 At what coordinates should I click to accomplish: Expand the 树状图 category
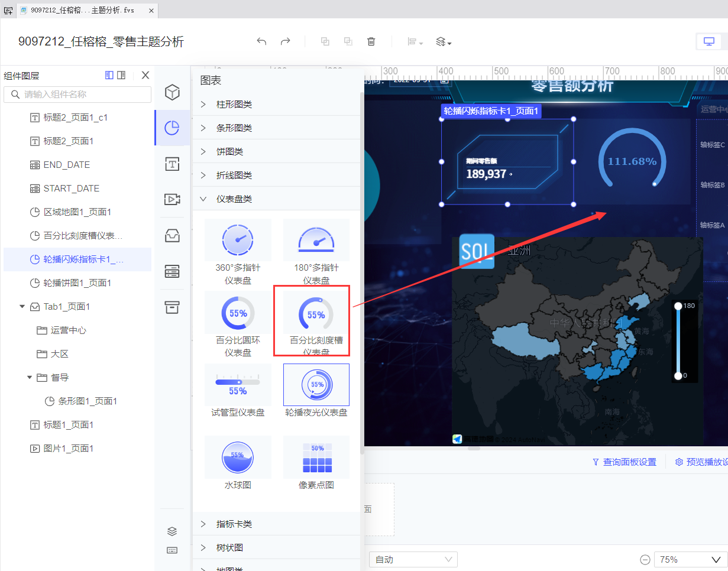point(276,547)
